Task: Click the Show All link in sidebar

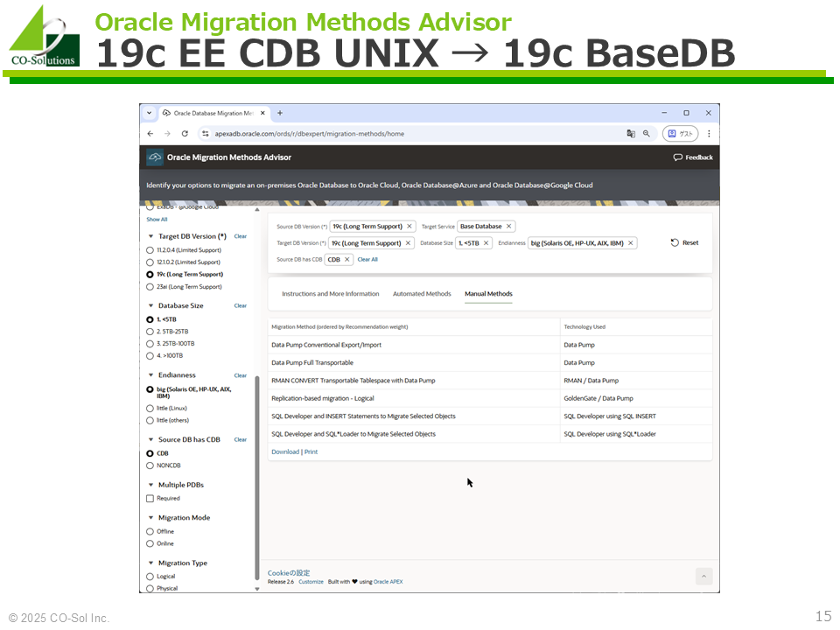Action: [157, 220]
